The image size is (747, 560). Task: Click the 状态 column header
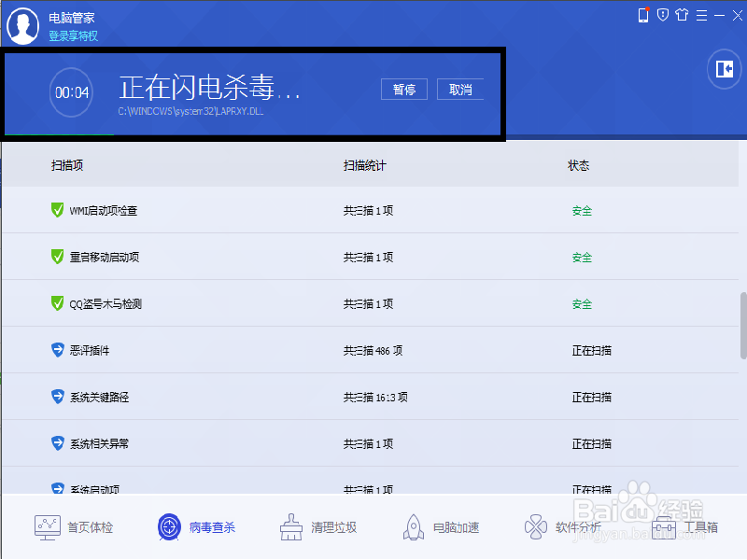pos(578,165)
